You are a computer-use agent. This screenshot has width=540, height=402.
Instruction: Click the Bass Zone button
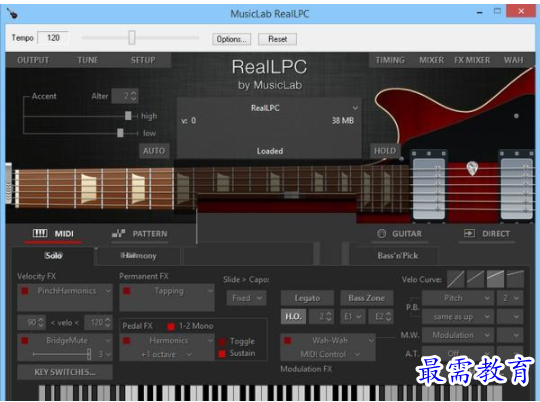coord(366,298)
